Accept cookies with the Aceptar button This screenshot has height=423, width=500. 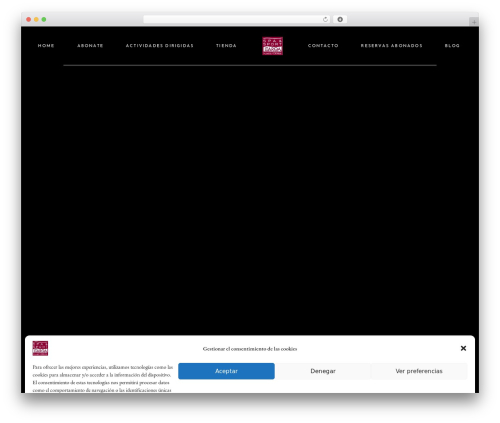point(226,371)
